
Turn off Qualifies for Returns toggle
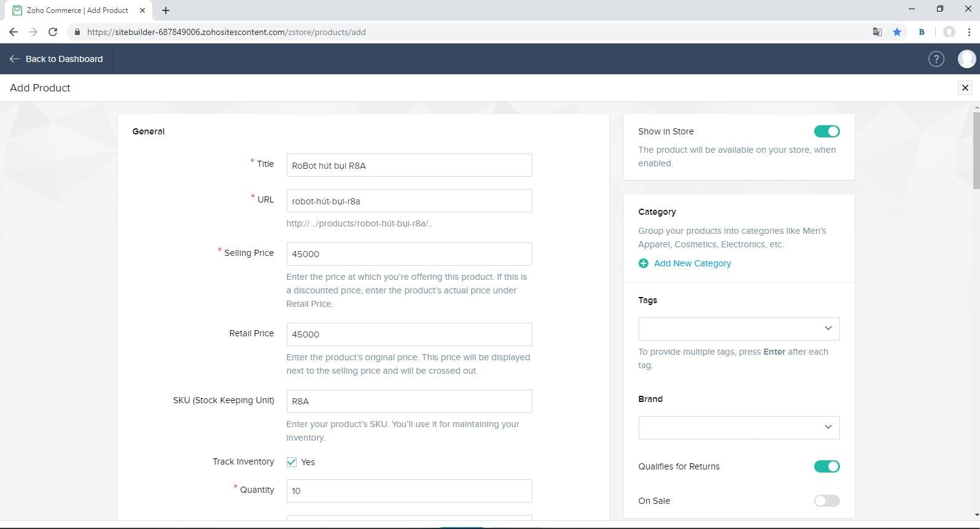pos(826,466)
